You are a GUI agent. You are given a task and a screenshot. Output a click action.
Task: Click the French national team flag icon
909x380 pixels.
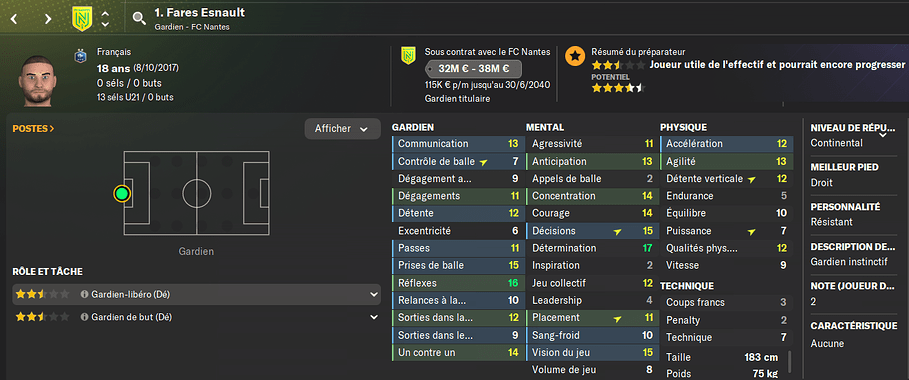pyautogui.click(x=80, y=56)
